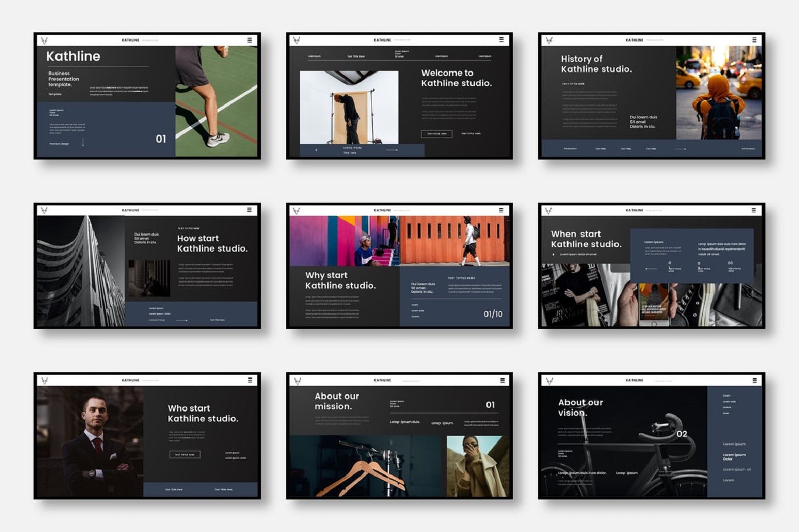Image resolution: width=799 pixels, height=532 pixels.
Task: Click plus icon below Welcome slide photo
Action: [x=316, y=150]
